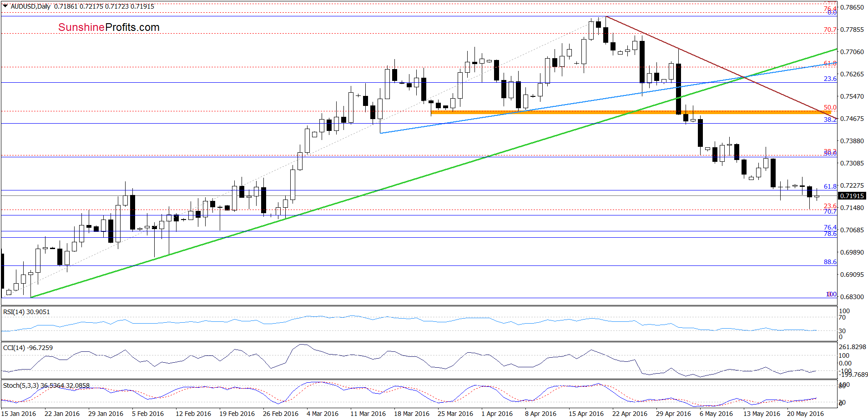Click the 0.69890 price axis label

[852, 252]
